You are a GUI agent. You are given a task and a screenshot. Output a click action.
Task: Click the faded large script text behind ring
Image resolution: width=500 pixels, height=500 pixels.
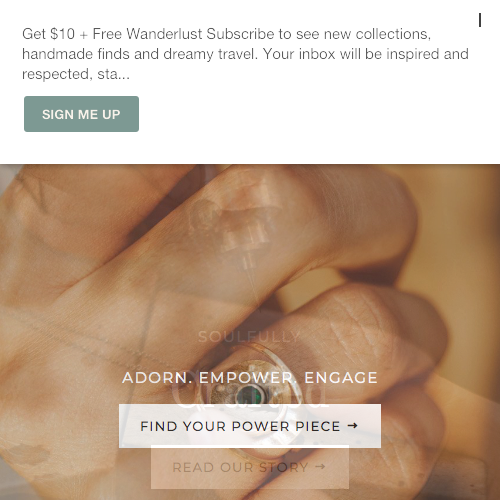point(250,397)
